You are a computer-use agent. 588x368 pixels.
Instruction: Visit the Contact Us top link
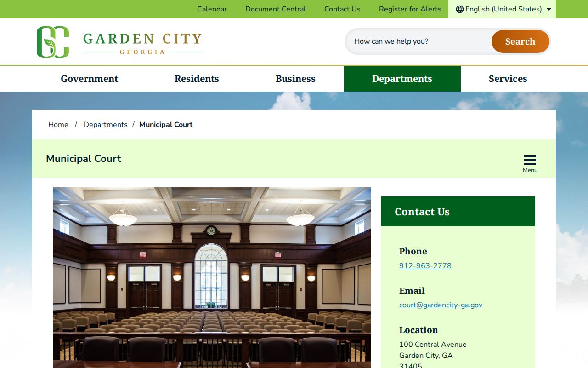(x=342, y=9)
